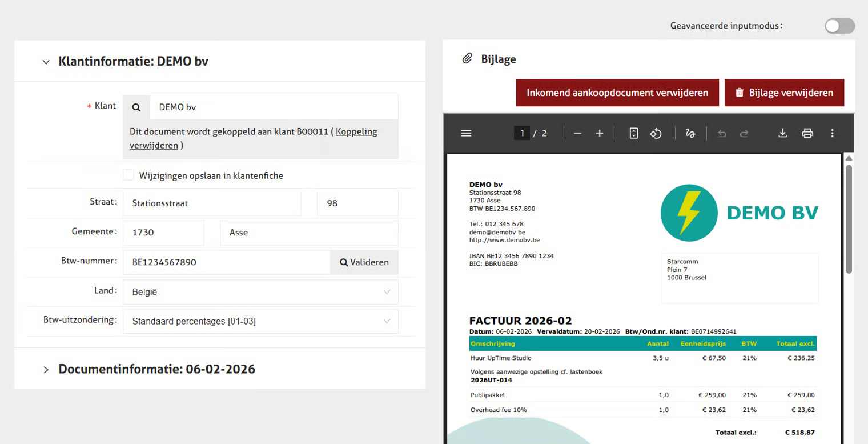The width and height of the screenshot is (868, 444).
Task: Click the Koppeling verwijderen link
Action: (x=356, y=132)
